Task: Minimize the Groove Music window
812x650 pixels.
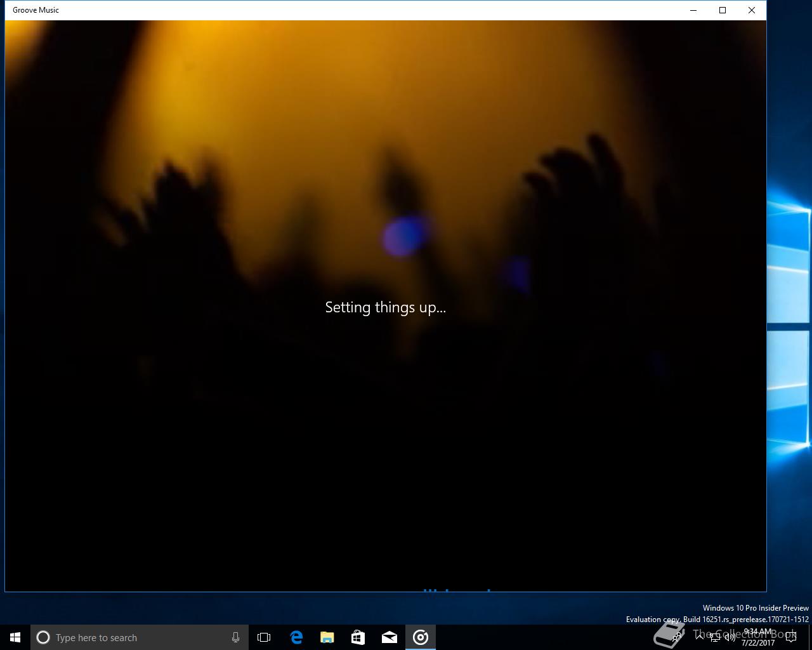Action: point(693,10)
